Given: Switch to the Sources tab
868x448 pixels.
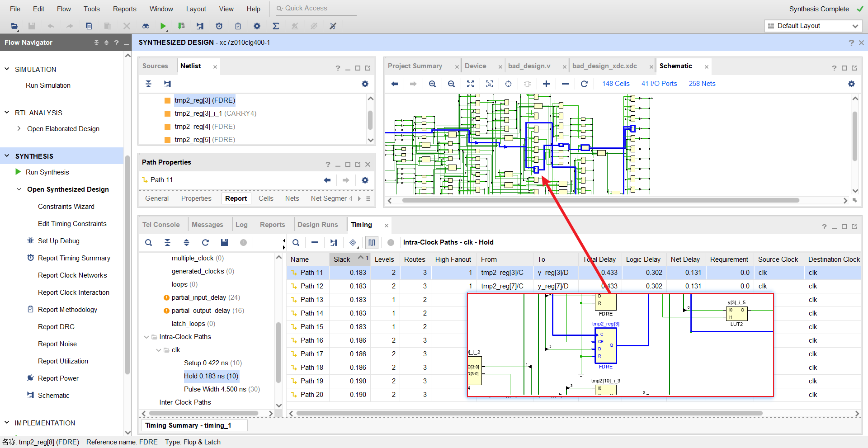Looking at the screenshot, I should 155,66.
